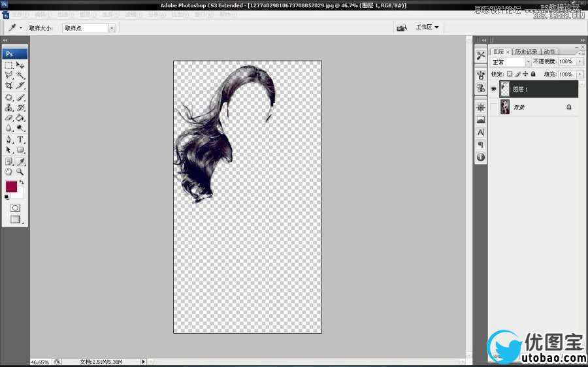Select the Magic Wand tool

tap(20, 75)
